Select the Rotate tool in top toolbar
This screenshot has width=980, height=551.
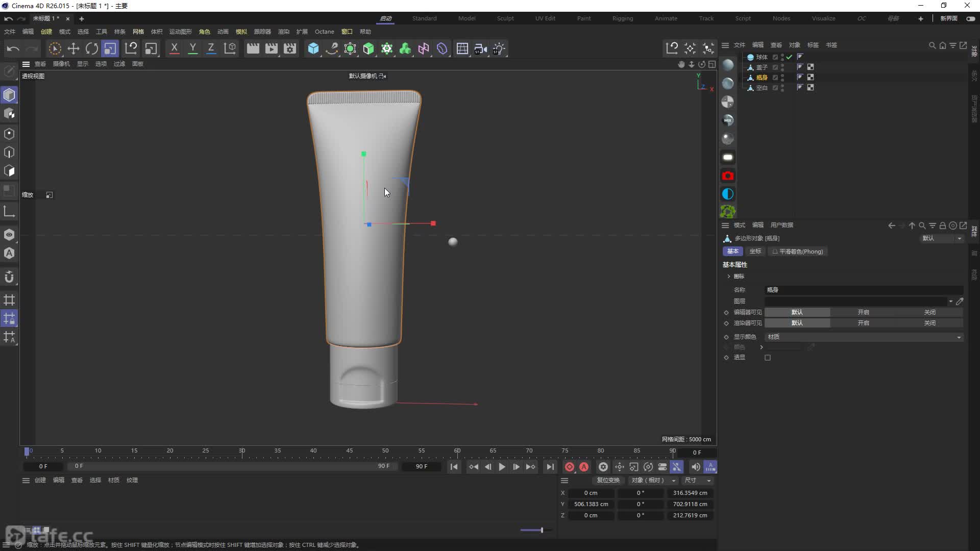click(x=92, y=48)
